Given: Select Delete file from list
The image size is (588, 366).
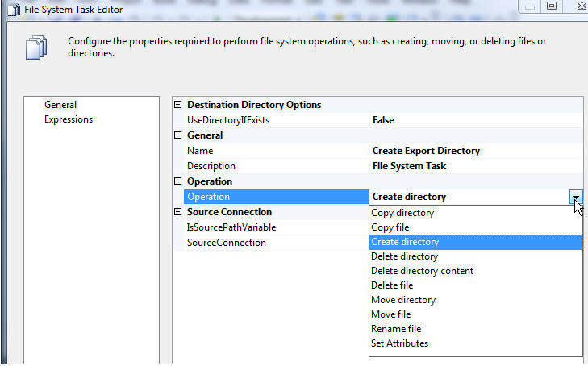Looking at the screenshot, I should [392, 285].
